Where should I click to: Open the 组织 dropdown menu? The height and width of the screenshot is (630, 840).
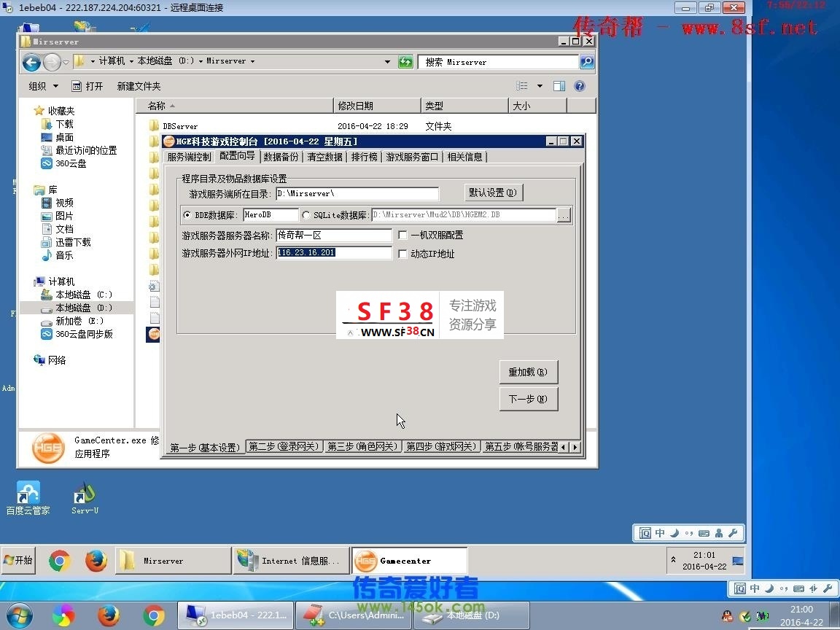pyautogui.click(x=44, y=86)
